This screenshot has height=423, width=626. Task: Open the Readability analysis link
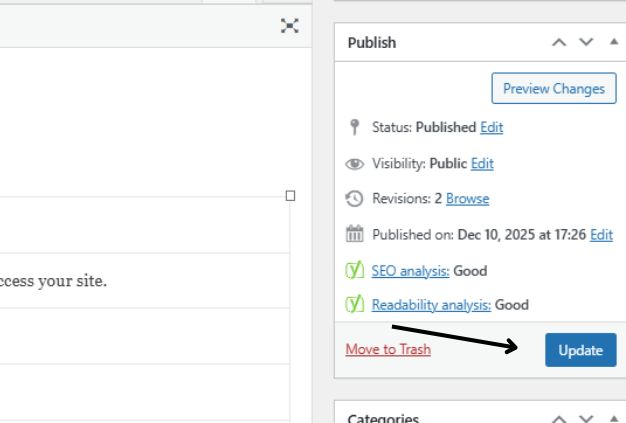(431, 305)
